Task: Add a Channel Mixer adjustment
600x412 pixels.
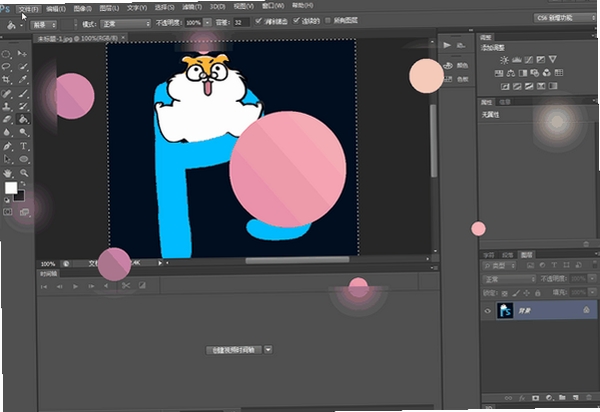Action: click(547, 72)
